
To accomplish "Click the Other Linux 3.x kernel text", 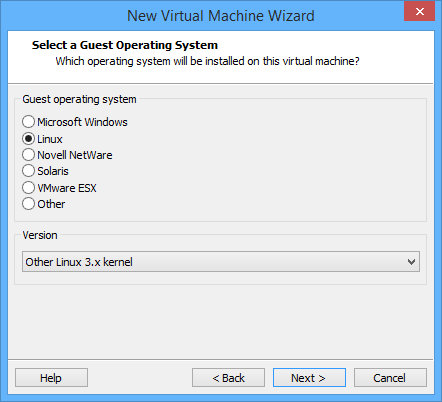I will (79, 262).
